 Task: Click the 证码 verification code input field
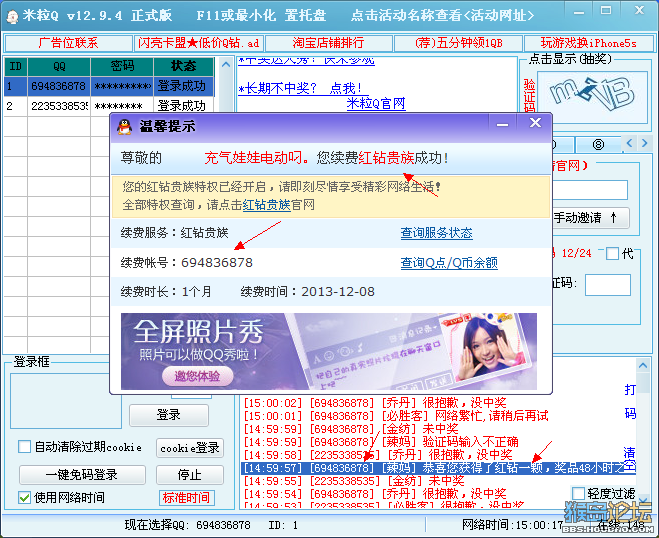(608, 285)
